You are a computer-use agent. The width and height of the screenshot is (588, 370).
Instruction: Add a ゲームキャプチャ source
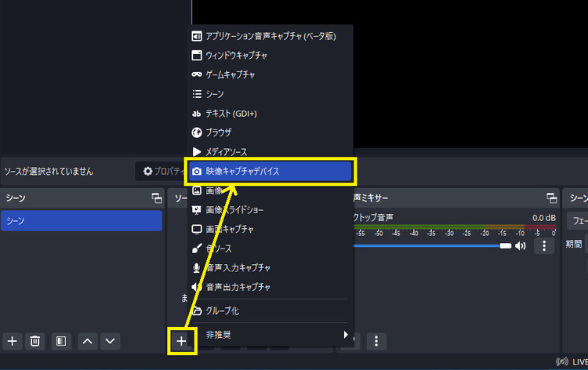[x=270, y=74]
